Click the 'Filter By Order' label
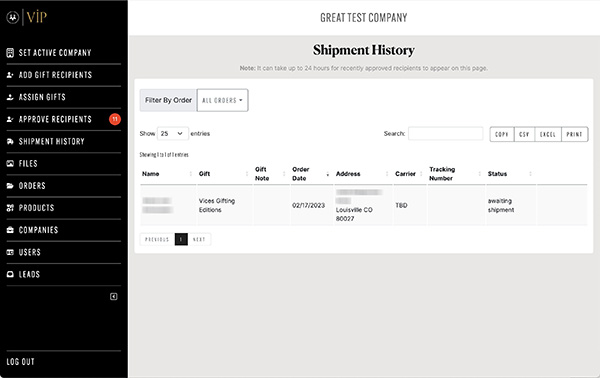This screenshot has width=600, height=378. [168, 100]
